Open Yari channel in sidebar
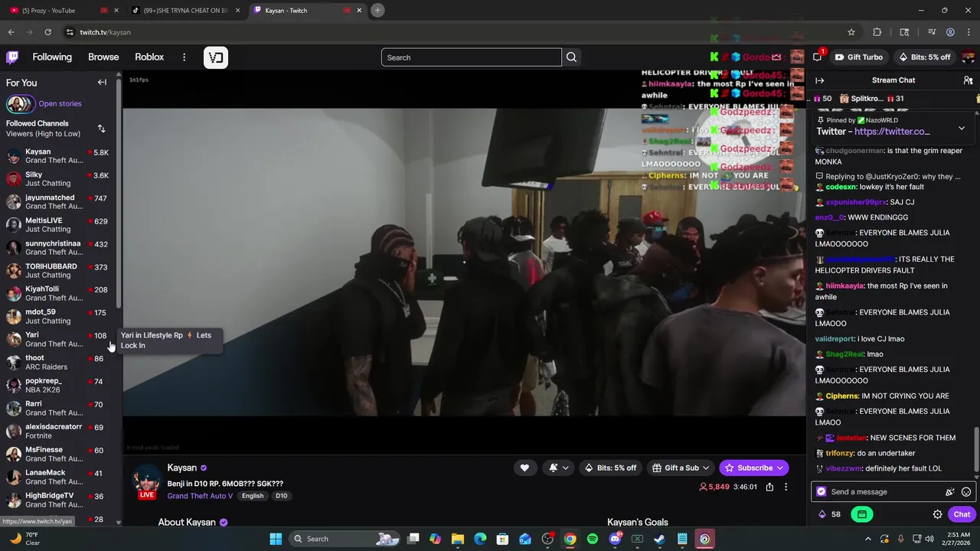 tap(58, 340)
